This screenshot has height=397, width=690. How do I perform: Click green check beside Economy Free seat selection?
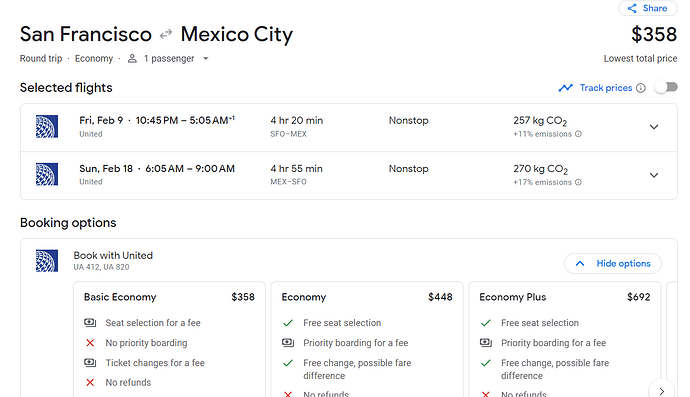point(288,323)
